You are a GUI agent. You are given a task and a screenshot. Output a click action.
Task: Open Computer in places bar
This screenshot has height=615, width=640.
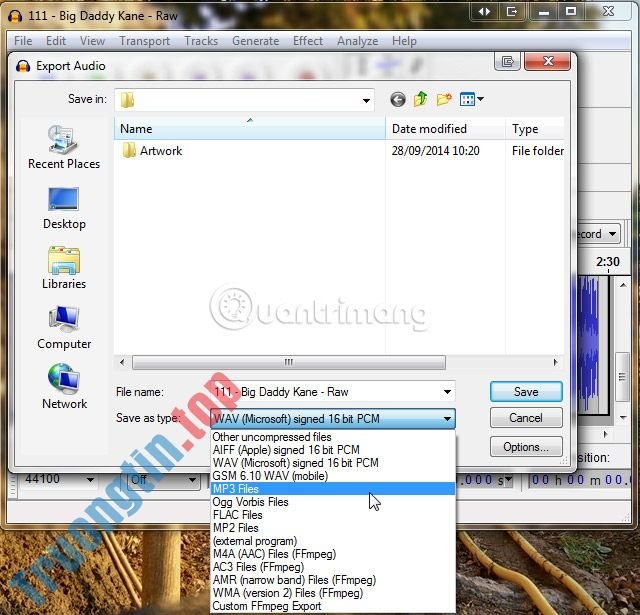(64, 328)
